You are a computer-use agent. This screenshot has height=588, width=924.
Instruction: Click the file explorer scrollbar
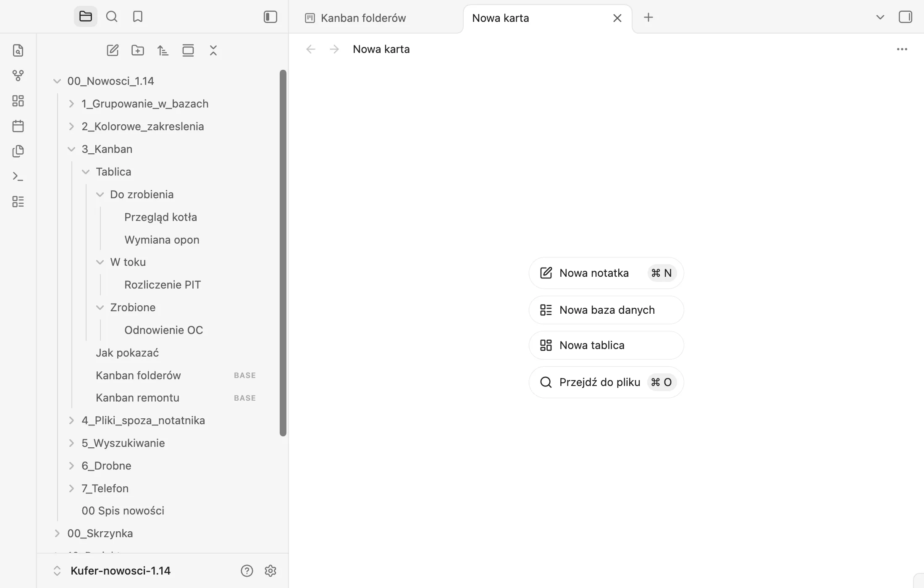click(x=283, y=253)
